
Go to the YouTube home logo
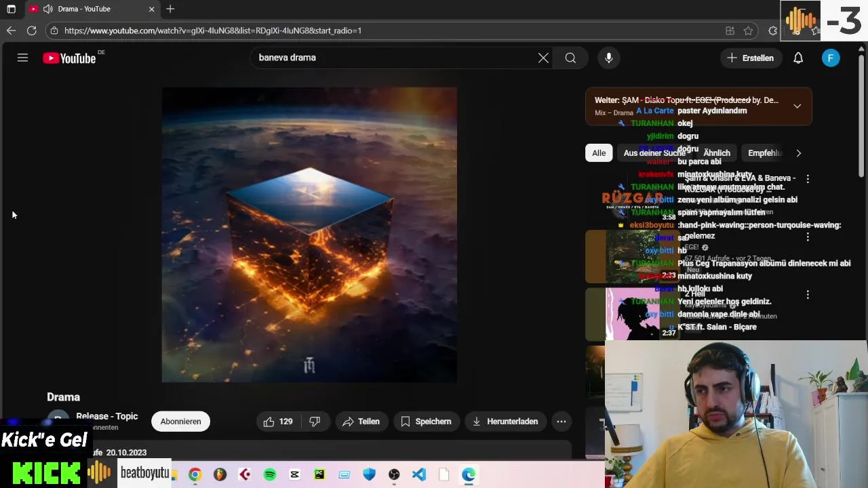70,58
